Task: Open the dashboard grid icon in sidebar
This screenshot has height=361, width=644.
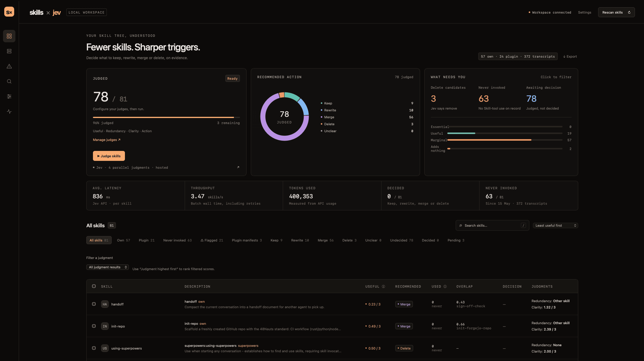Action: coord(9,36)
